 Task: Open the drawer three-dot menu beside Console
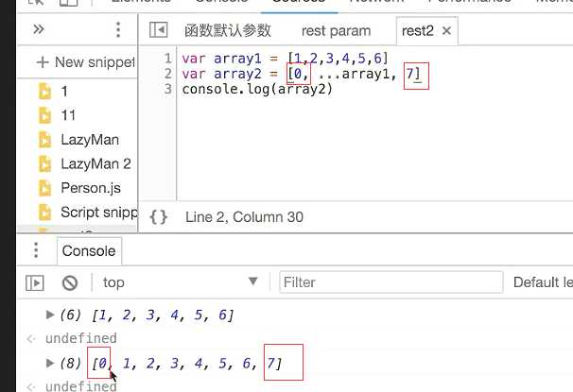point(36,250)
